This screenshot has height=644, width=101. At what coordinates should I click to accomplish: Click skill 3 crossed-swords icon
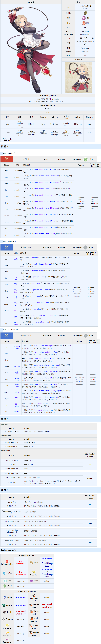[x=7, y=335]
